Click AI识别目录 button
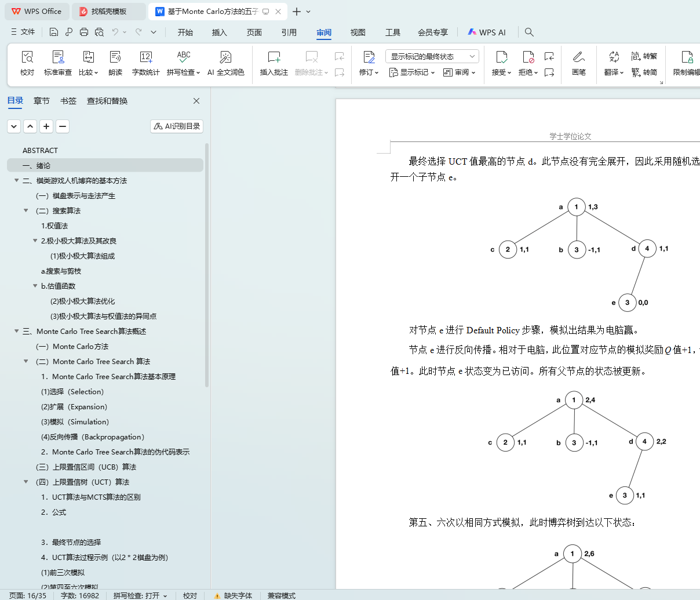 (x=177, y=126)
